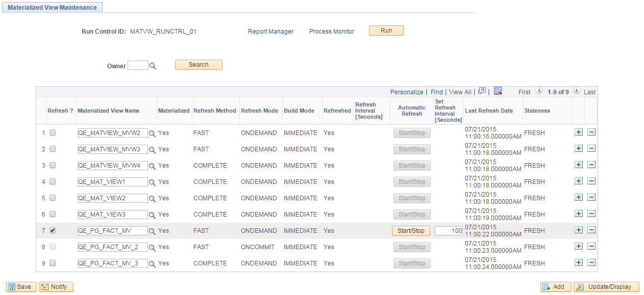Enable Refresh for QE_MAT_VIEW3
This screenshot has width=644, height=295.
click(x=53, y=214)
